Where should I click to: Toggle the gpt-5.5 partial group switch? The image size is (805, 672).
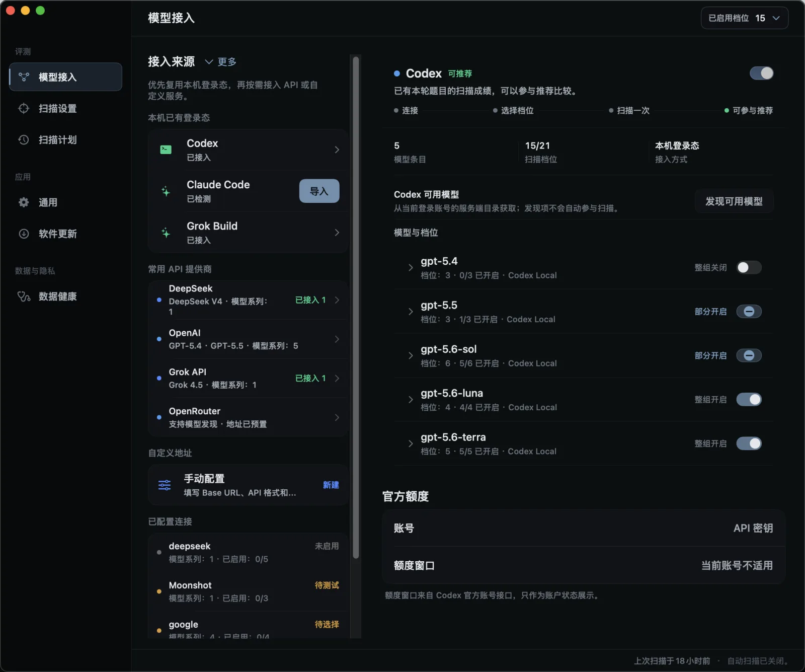(x=749, y=312)
